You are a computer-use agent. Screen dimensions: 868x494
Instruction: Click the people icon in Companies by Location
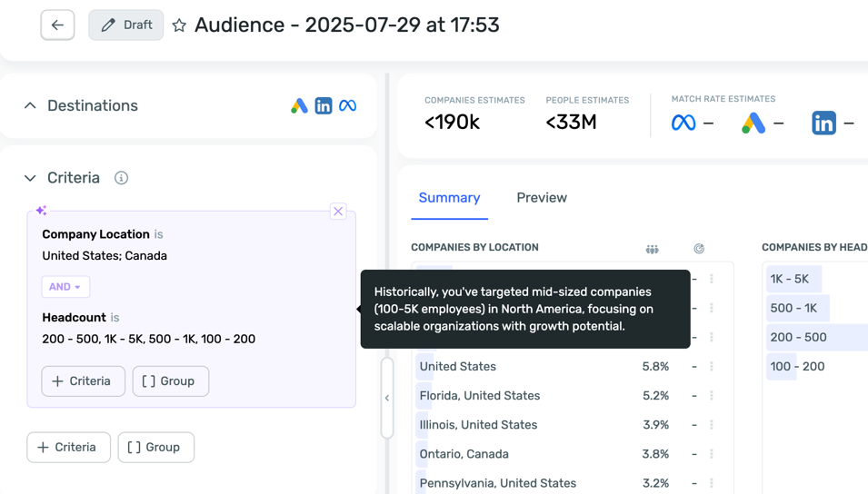[652, 249]
